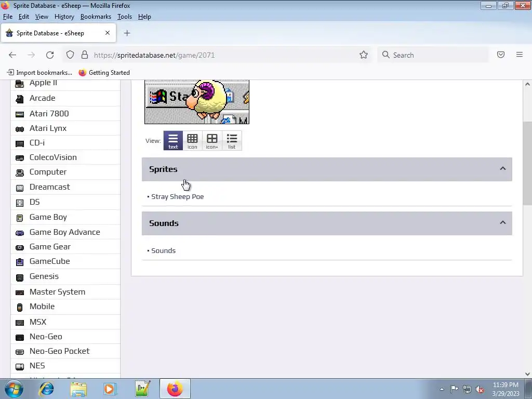Click the muted volume tray icon

point(480,389)
